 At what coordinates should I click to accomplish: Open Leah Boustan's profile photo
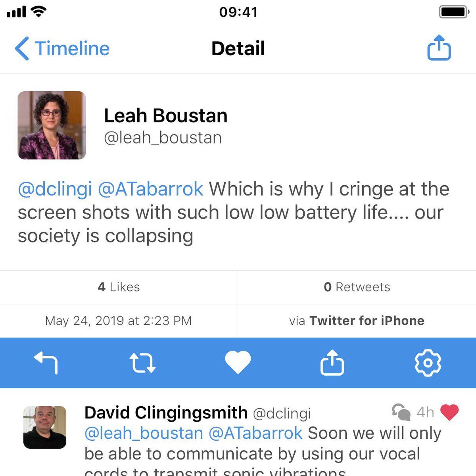click(x=52, y=125)
